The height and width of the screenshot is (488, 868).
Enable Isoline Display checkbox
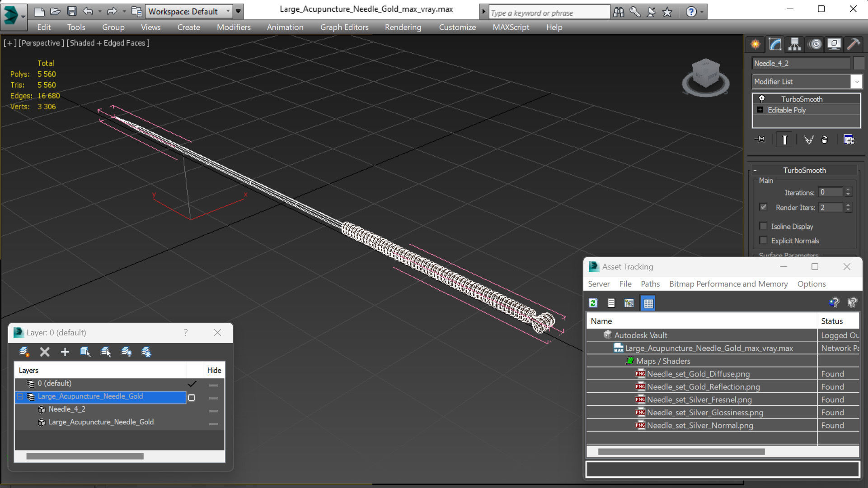(763, 226)
